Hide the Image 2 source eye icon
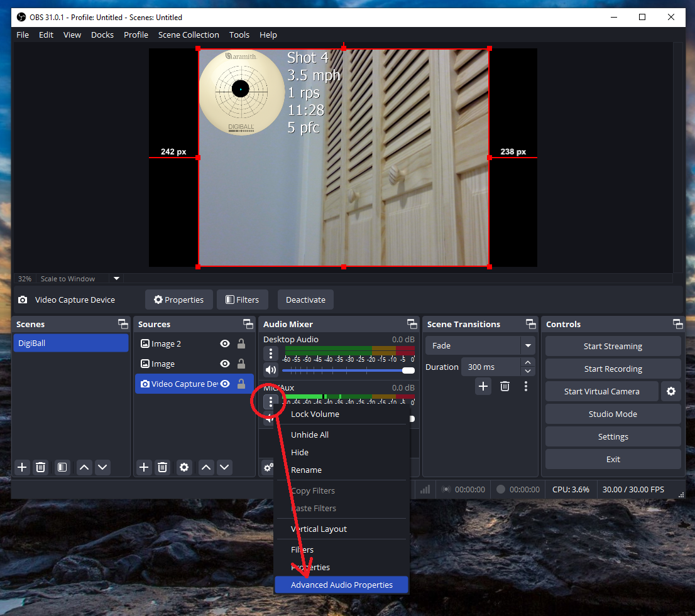The image size is (695, 616). (224, 343)
